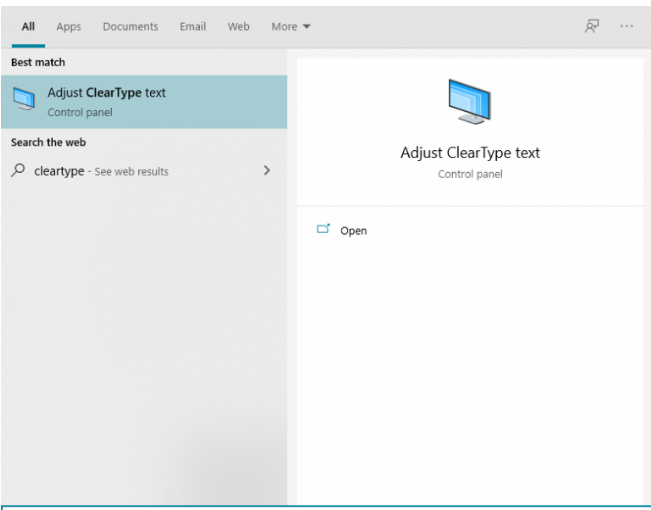Click the large ClearType monitor icon in preview

click(x=470, y=102)
